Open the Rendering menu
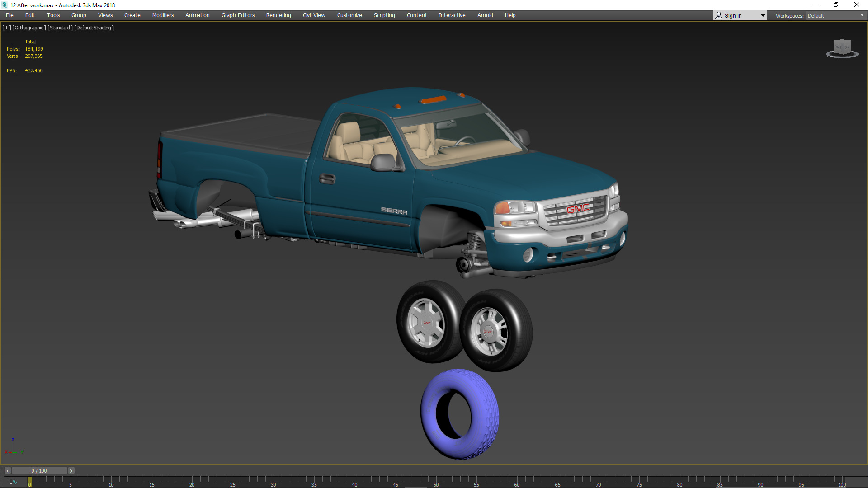The image size is (868, 488). click(278, 15)
